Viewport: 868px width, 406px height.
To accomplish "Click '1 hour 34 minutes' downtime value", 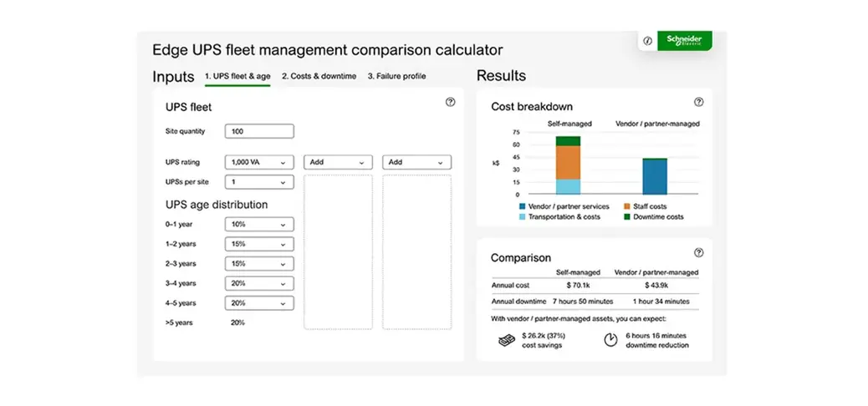I will point(661,302).
